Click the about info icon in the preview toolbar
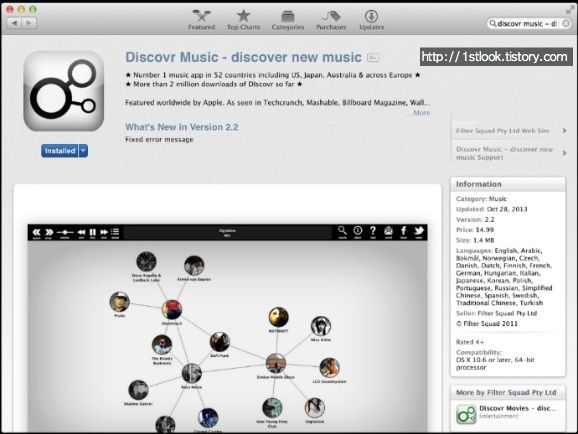 pos(358,232)
